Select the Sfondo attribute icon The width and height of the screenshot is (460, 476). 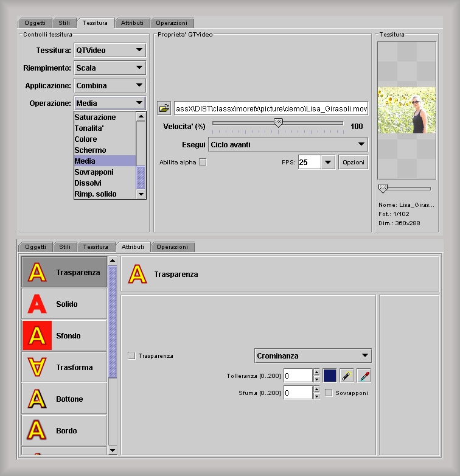coord(37,336)
